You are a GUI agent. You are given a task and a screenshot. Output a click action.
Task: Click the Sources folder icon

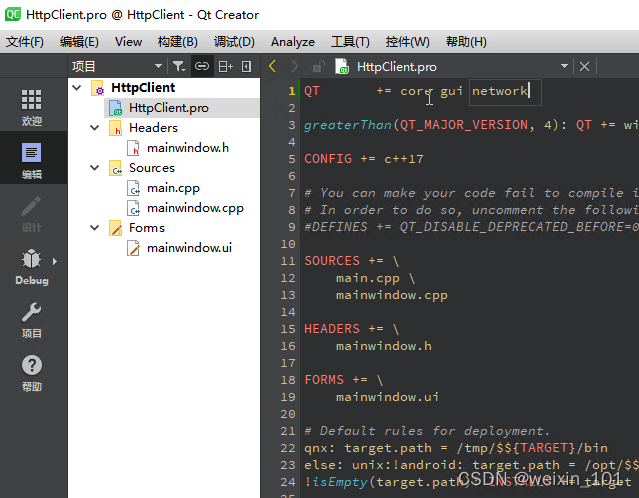[116, 168]
